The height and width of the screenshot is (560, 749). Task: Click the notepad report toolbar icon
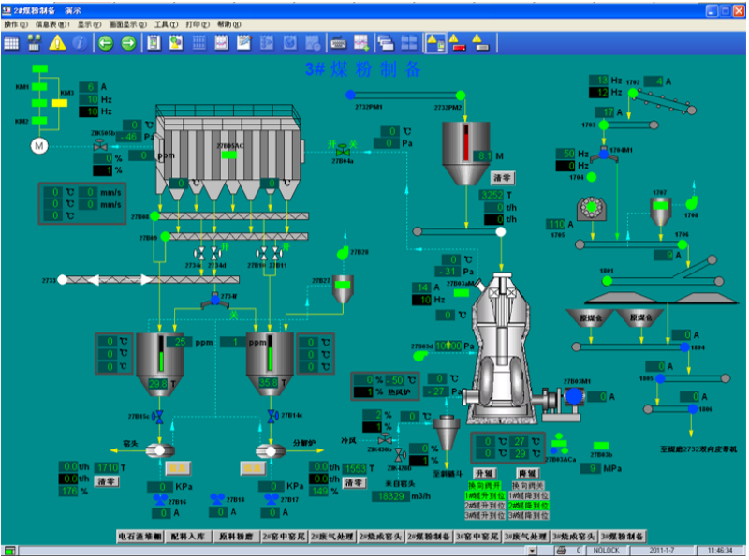154,43
